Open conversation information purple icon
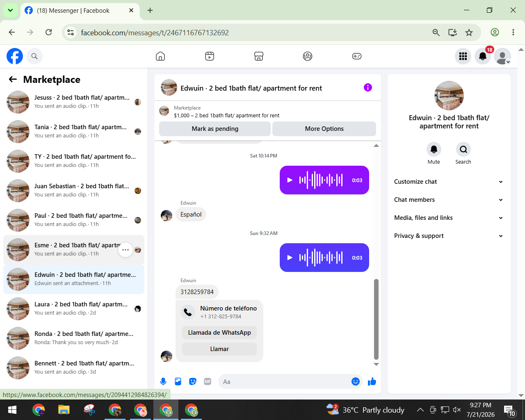 point(368,87)
